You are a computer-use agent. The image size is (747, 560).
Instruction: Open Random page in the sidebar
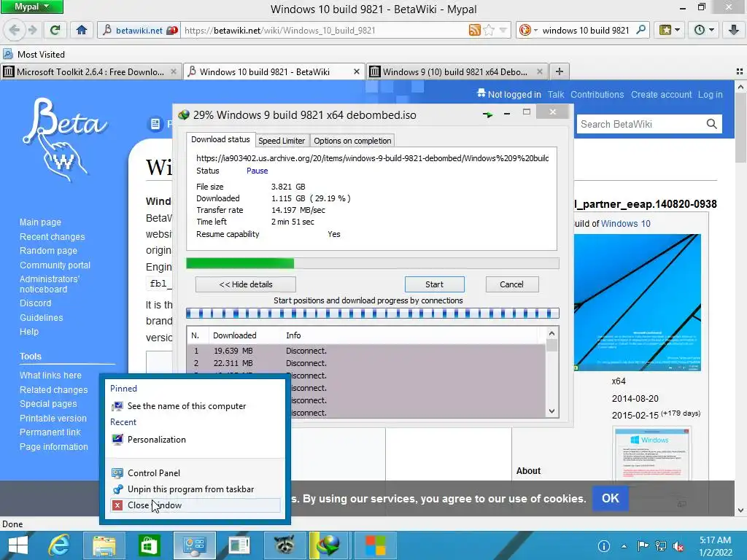pyautogui.click(x=48, y=251)
